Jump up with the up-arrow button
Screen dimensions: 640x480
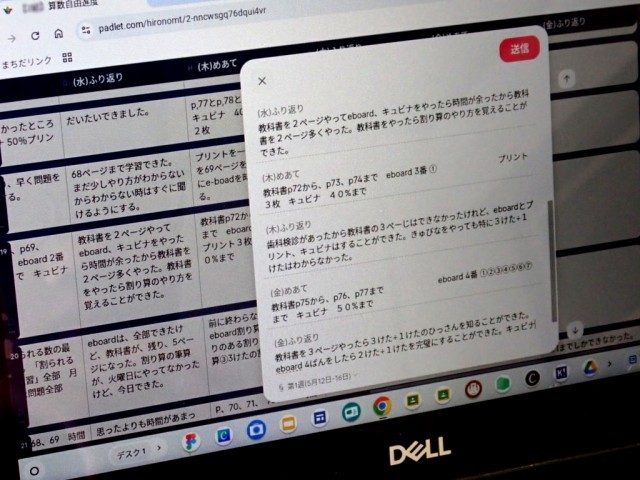(567, 79)
